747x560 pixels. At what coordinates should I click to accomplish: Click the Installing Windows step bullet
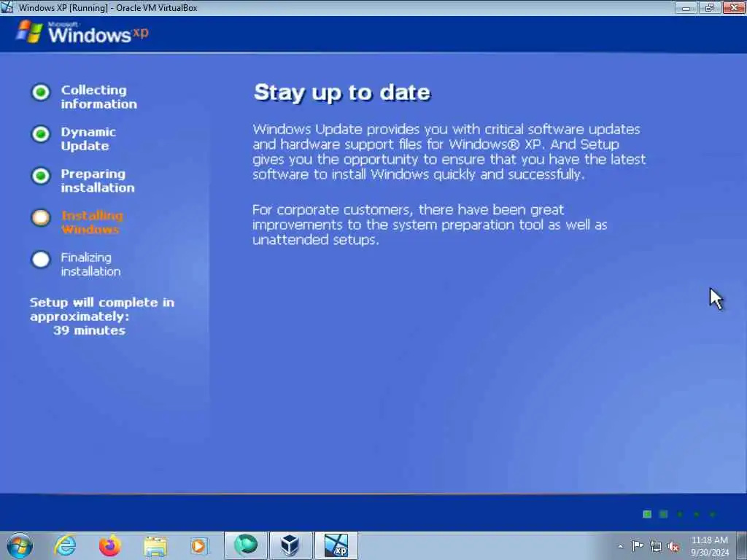[41, 217]
